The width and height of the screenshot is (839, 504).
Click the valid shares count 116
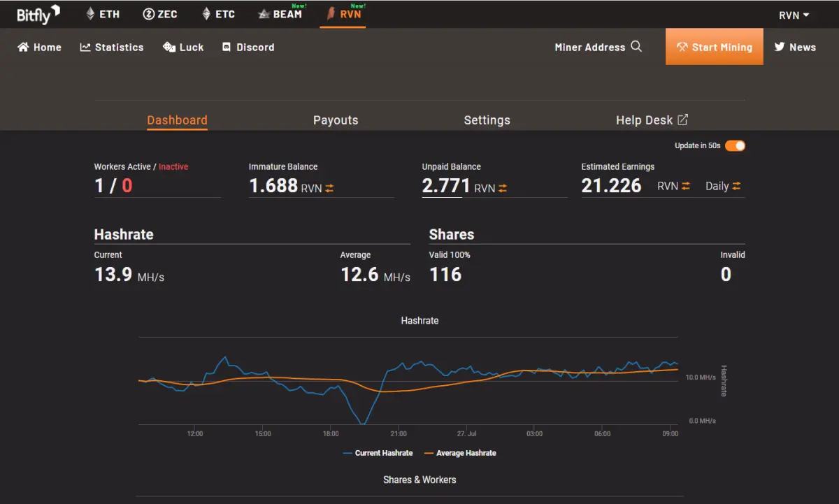point(445,274)
